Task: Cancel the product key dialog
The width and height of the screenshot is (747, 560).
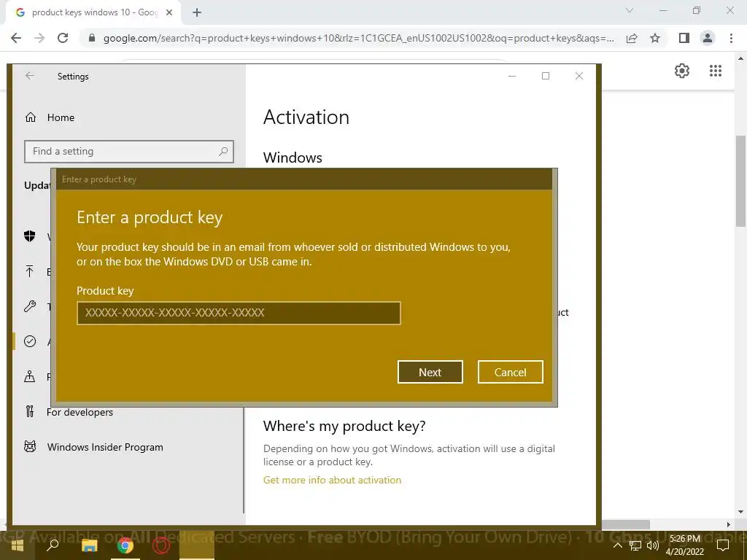Action: click(x=510, y=372)
